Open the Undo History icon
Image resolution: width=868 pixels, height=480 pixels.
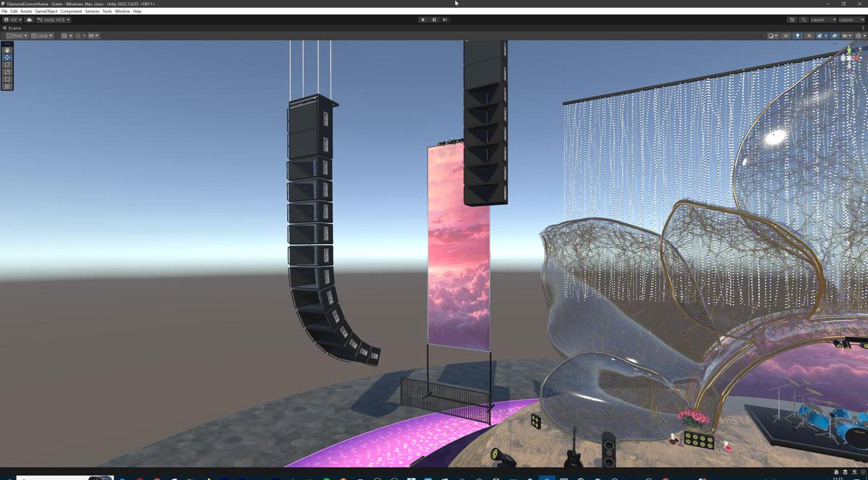coord(792,20)
